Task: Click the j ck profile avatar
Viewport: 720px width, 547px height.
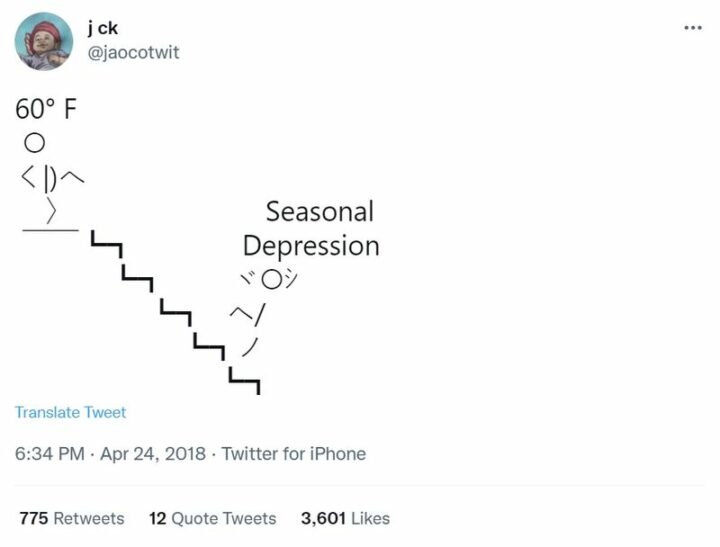Action: click(44, 41)
